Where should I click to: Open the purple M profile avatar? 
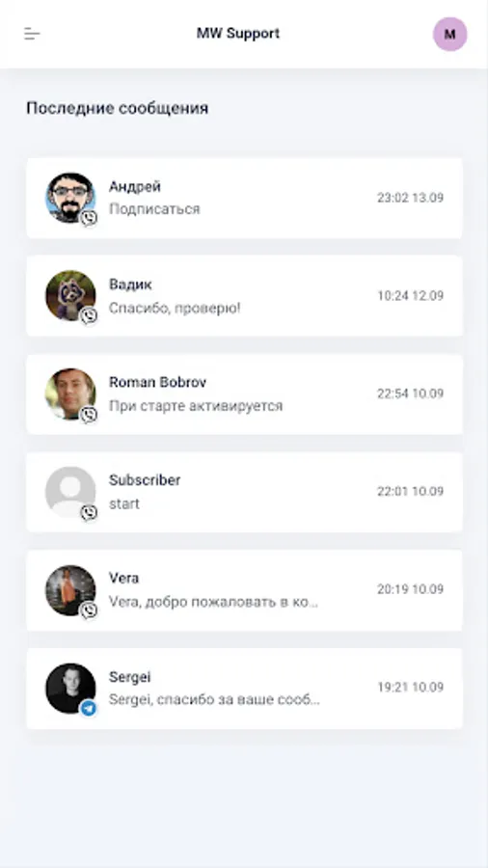[x=449, y=35]
